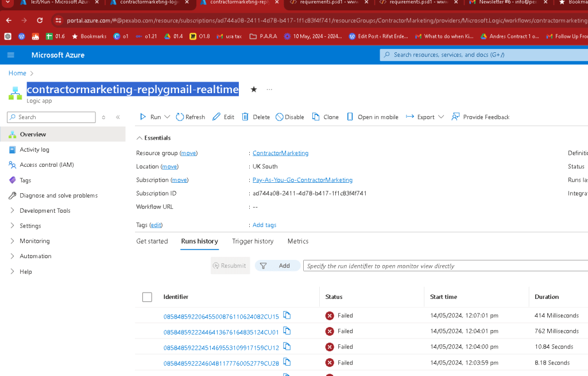This screenshot has width=588, height=376.
Task: Disable the logic app
Action: pos(290,117)
